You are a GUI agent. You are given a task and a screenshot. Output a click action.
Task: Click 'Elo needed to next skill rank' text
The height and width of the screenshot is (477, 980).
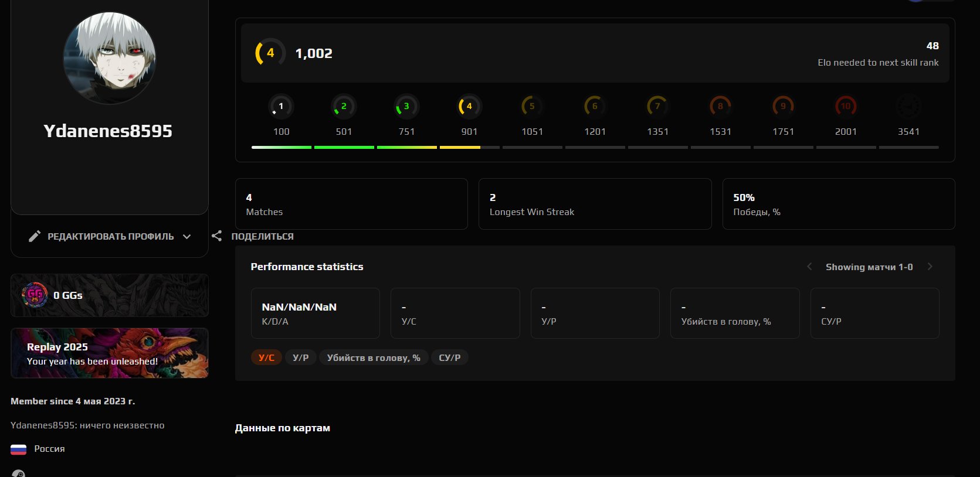pos(878,63)
